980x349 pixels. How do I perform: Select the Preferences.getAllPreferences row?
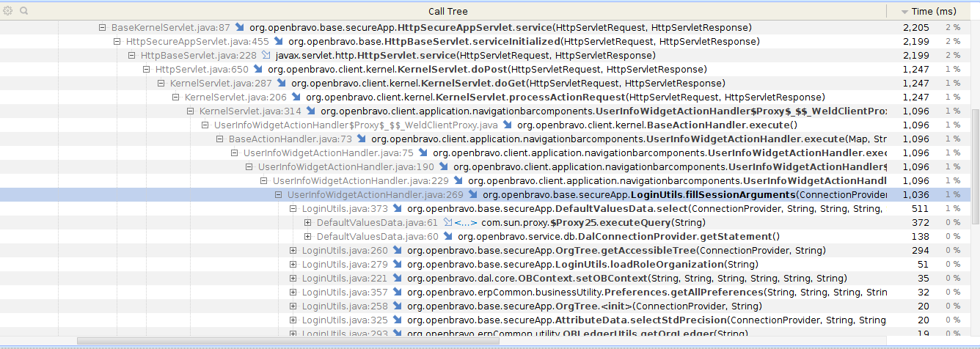click(x=587, y=293)
